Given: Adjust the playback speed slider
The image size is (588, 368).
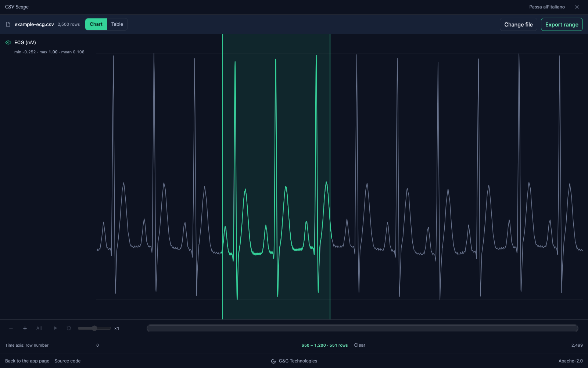Looking at the screenshot, I should (x=94, y=328).
